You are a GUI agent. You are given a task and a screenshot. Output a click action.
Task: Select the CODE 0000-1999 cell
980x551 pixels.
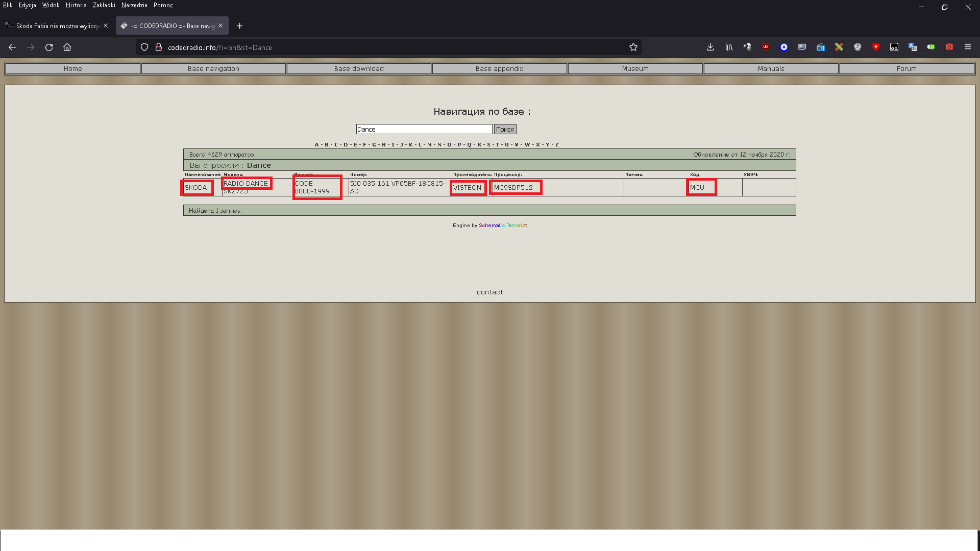(321, 187)
